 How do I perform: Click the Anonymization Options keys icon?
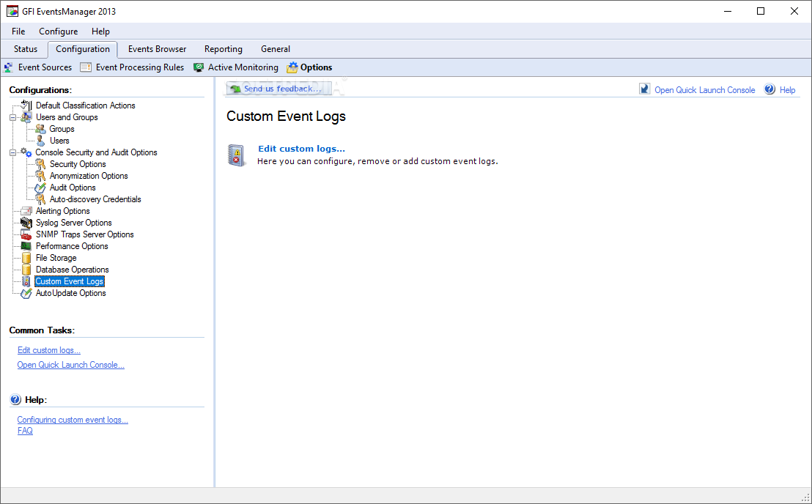pos(40,176)
